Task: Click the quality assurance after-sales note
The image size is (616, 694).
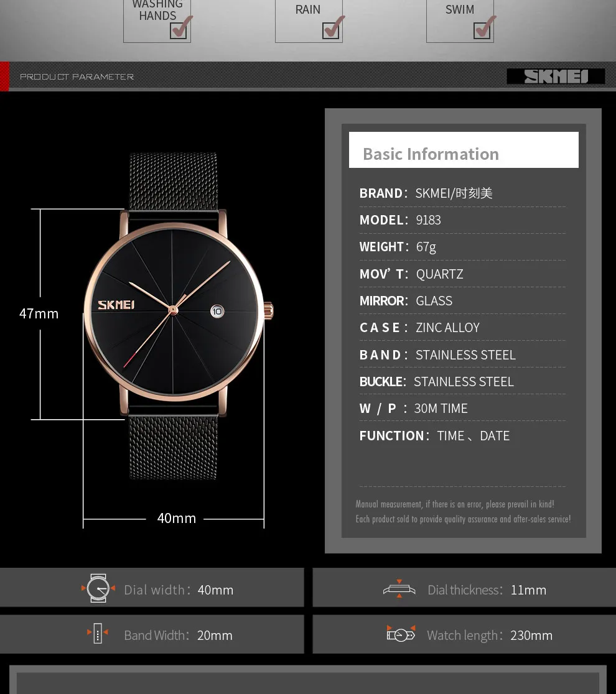Action: tap(463, 519)
